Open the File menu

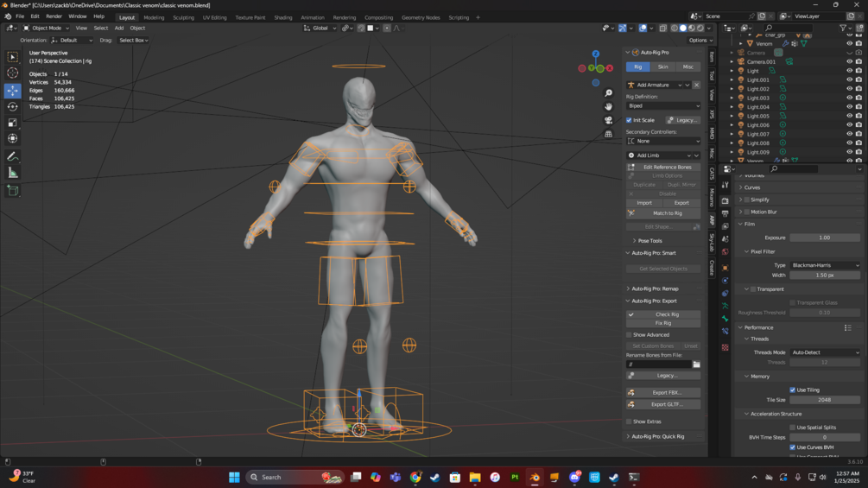[x=20, y=16]
